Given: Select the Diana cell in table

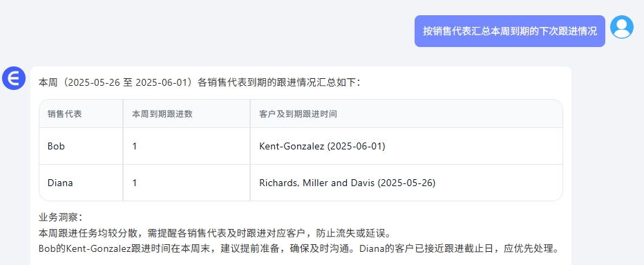Looking at the screenshot, I should [60, 183].
